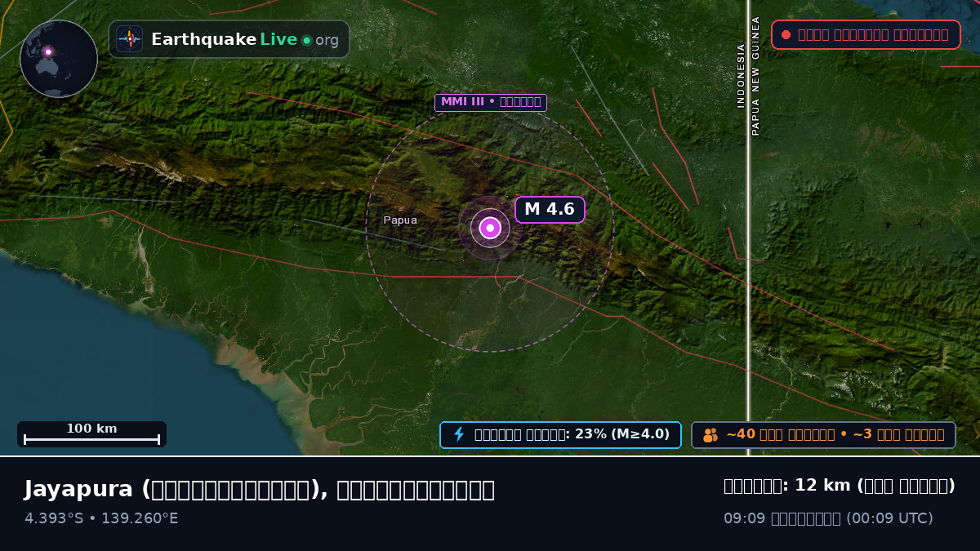Click the 100 km scale bar

point(91,434)
